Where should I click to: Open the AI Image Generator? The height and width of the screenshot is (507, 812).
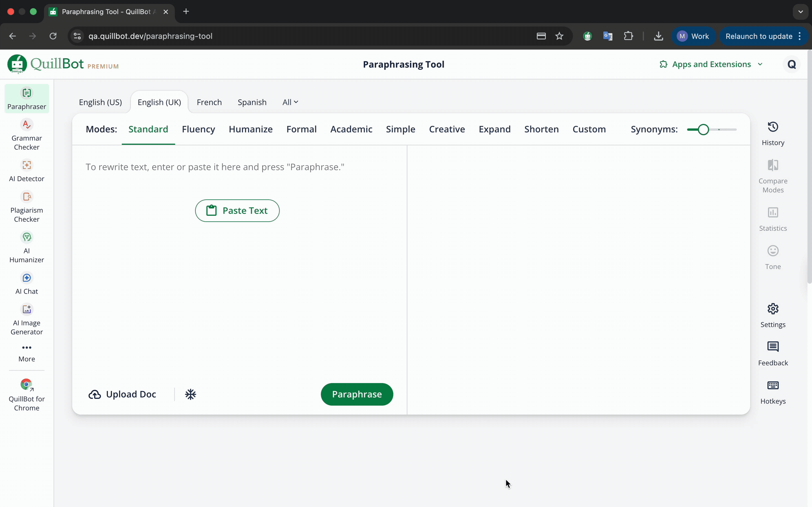coord(27,319)
